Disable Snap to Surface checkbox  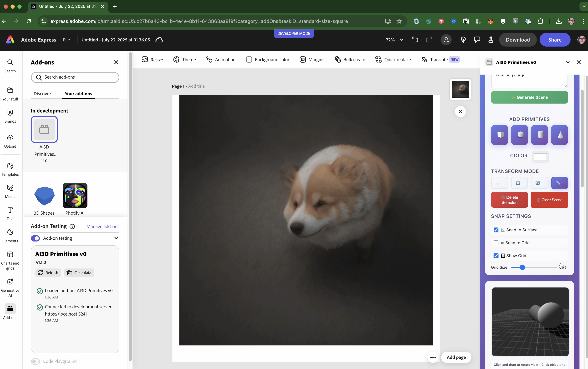coord(496,230)
